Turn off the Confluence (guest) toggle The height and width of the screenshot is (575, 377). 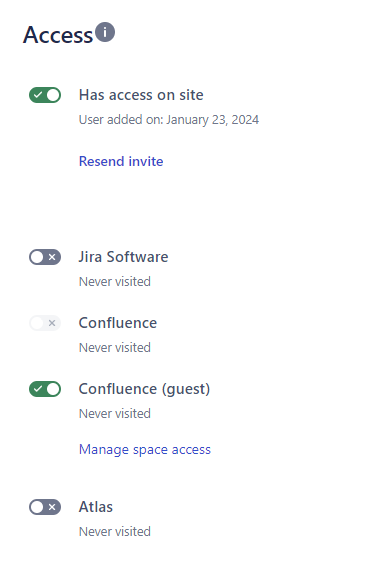(45, 389)
